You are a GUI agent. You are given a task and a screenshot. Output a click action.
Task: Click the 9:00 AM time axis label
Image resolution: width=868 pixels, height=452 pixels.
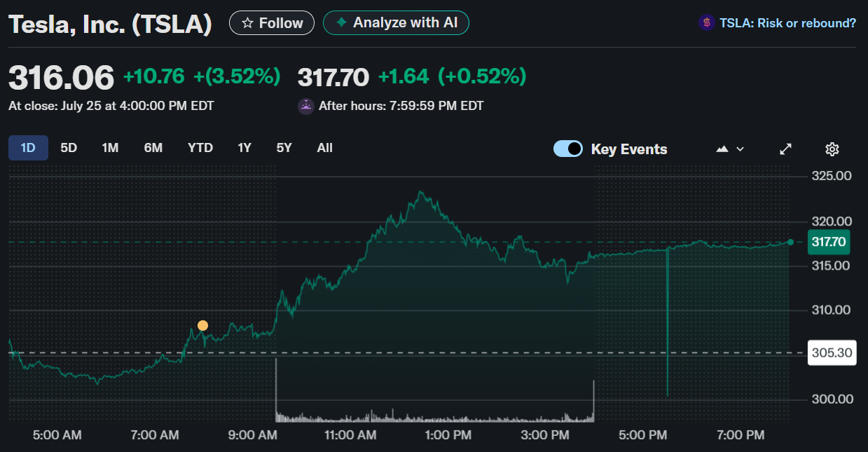252,435
